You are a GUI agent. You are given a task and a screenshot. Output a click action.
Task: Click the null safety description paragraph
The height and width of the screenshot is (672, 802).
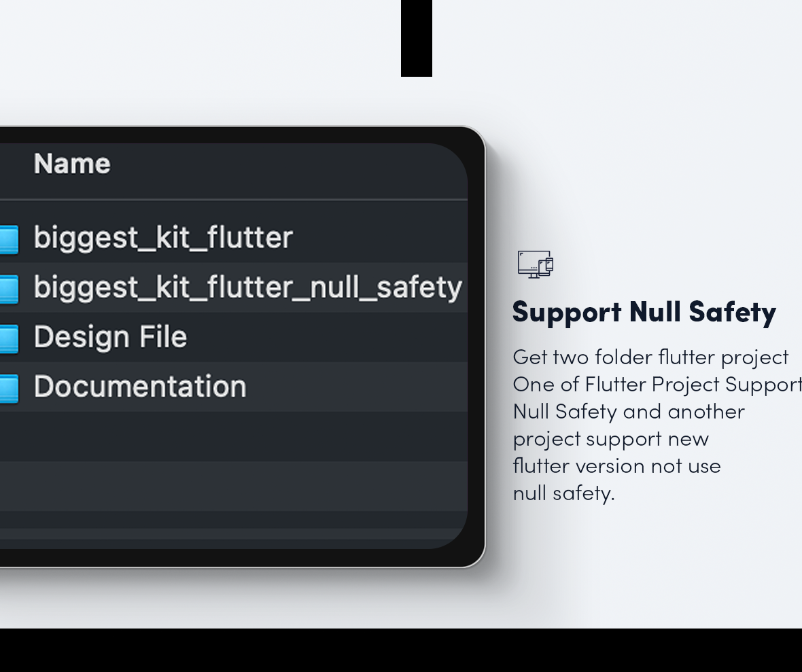click(x=646, y=425)
